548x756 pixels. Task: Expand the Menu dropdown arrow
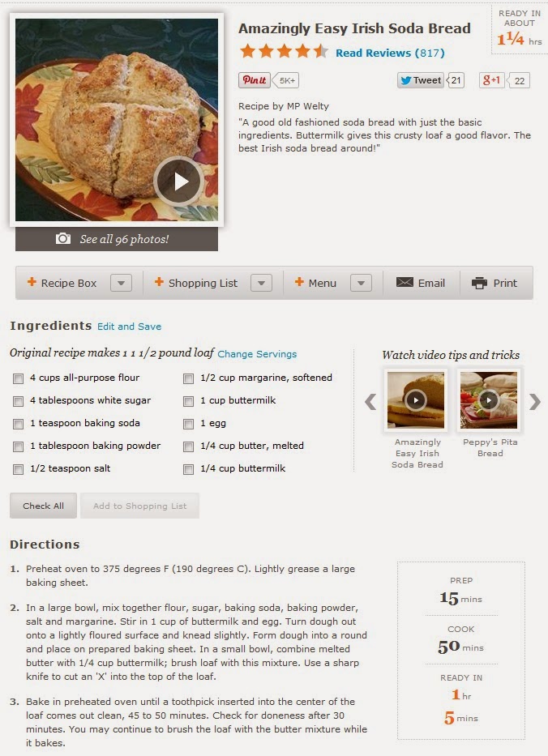(x=361, y=283)
